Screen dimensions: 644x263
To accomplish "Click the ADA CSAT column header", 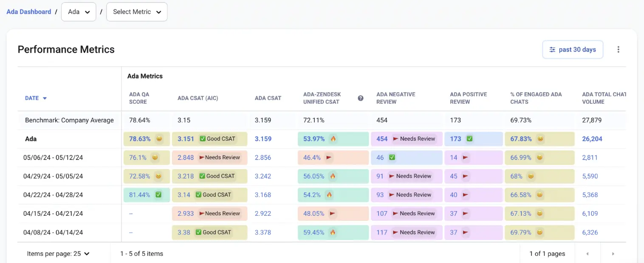I will (268, 98).
